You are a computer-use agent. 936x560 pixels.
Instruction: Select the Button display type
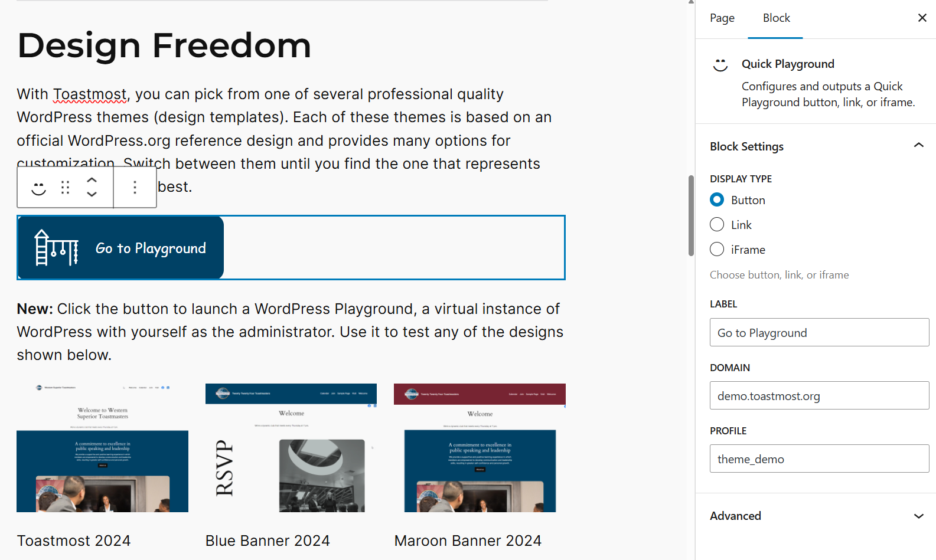(x=717, y=200)
